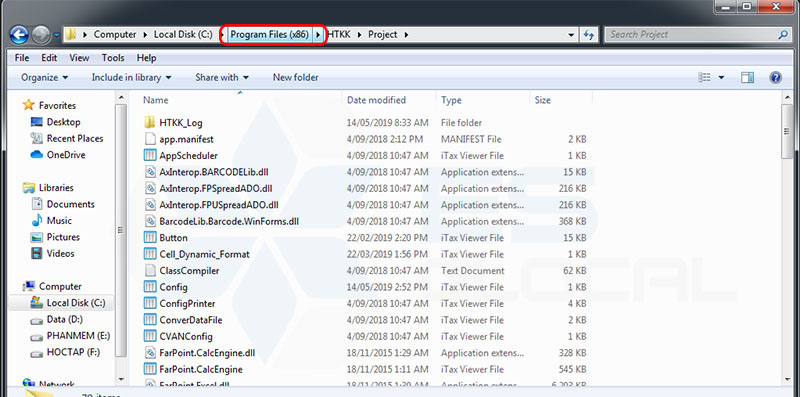Click the New folder button
Screen dimensions: 800x397
click(x=295, y=78)
